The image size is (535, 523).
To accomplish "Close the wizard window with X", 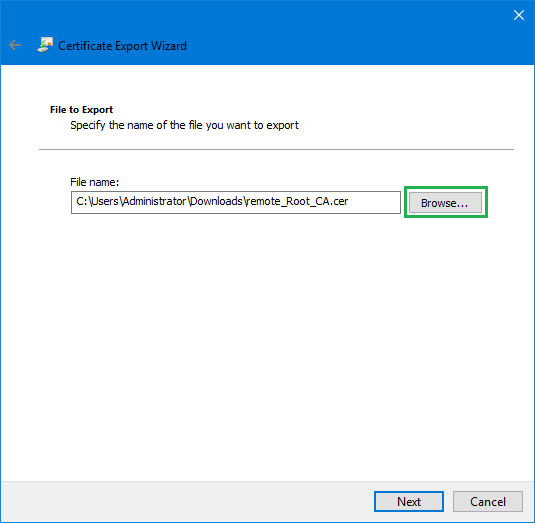I will click(x=519, y=15).
